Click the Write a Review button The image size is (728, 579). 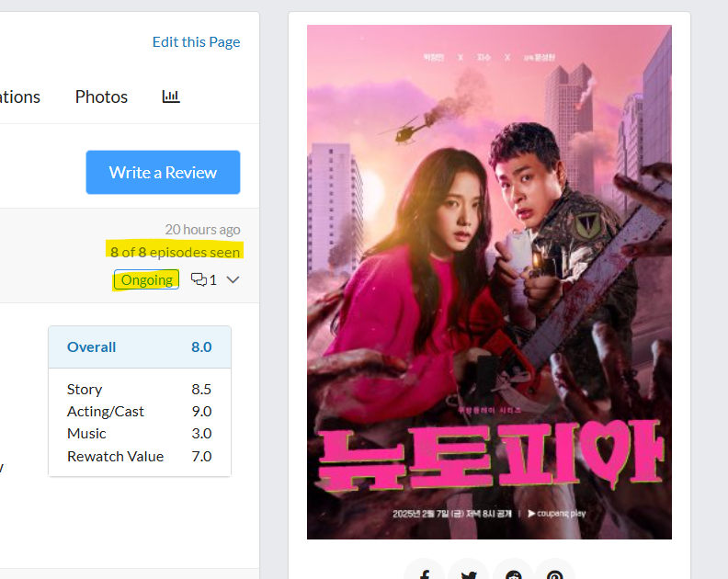pyautogui.click(x=163, y=172)
